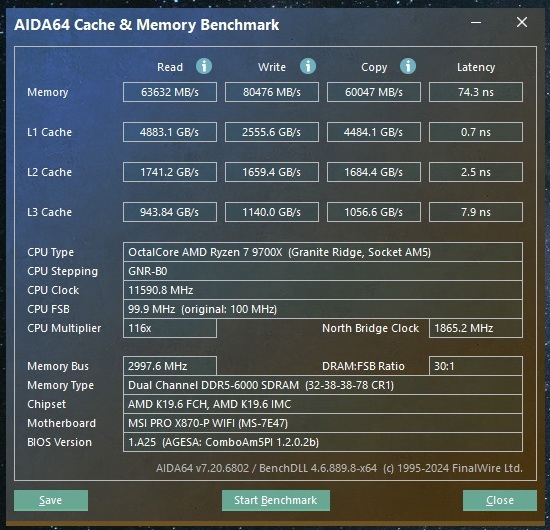
Task: Click the CPU Clock label
Action: click(53, 290)
